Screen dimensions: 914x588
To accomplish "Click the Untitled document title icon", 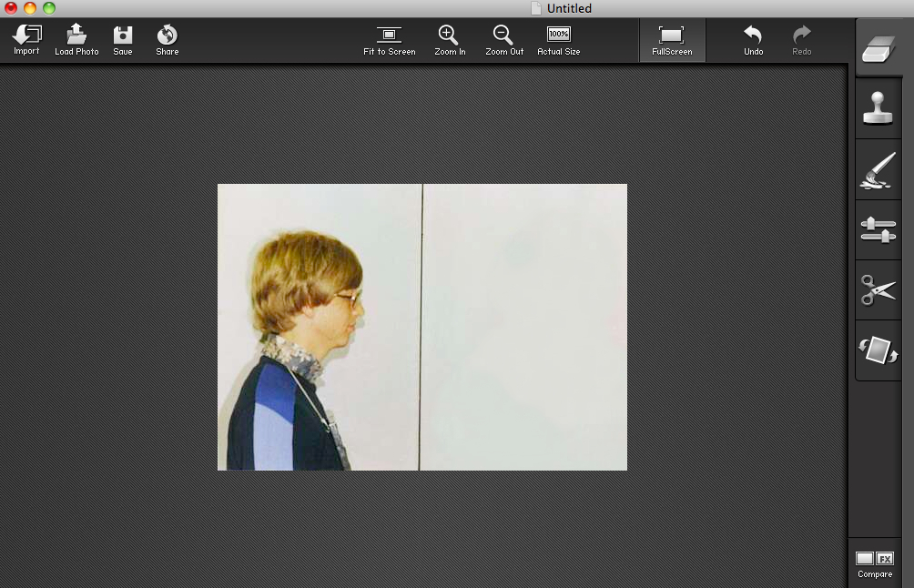I will (x=535, y=8).
